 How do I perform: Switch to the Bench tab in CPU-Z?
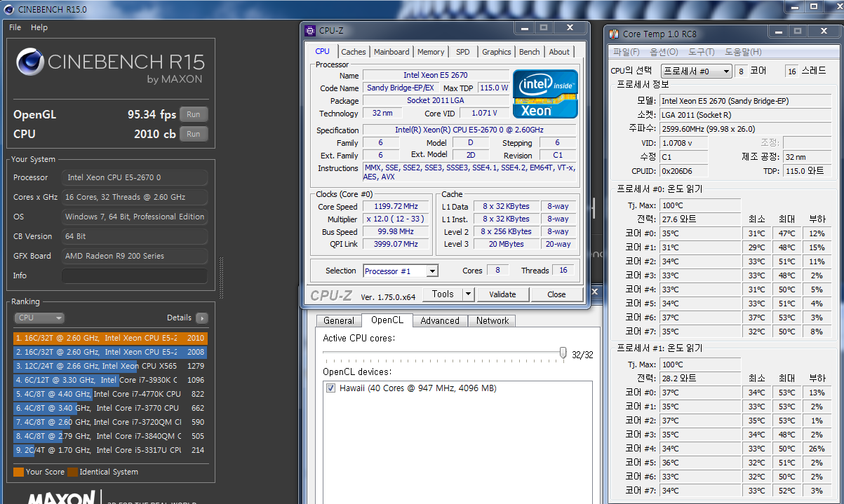point(530,52)
